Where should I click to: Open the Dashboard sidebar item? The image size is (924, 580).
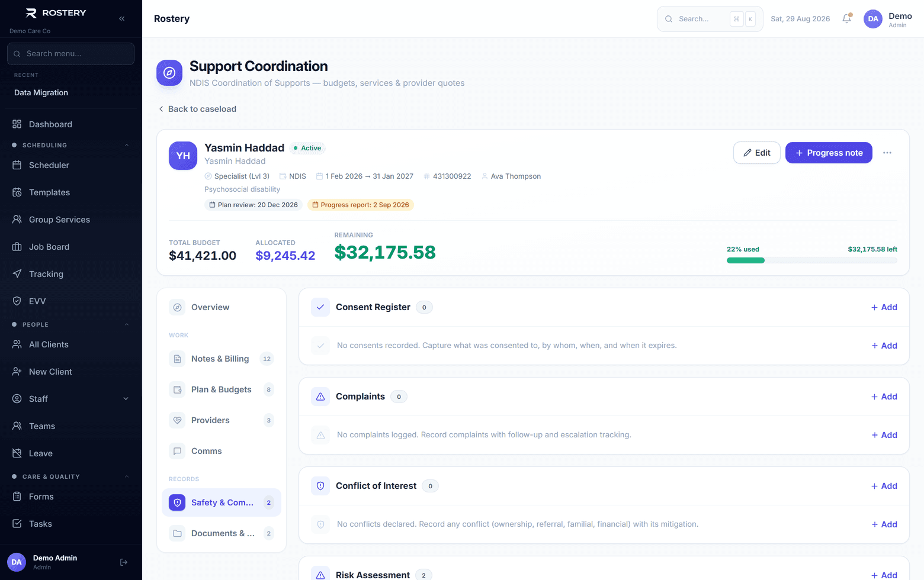(71, 124)
